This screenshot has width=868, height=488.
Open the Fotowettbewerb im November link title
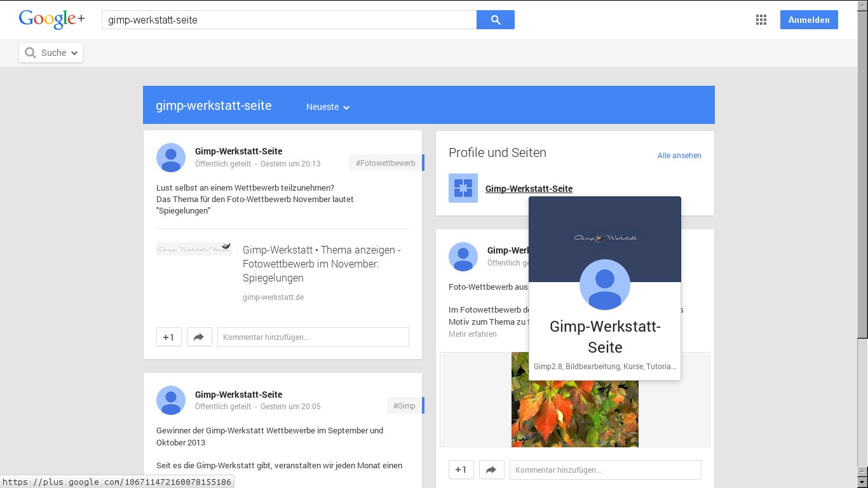[x=322, y=264]
